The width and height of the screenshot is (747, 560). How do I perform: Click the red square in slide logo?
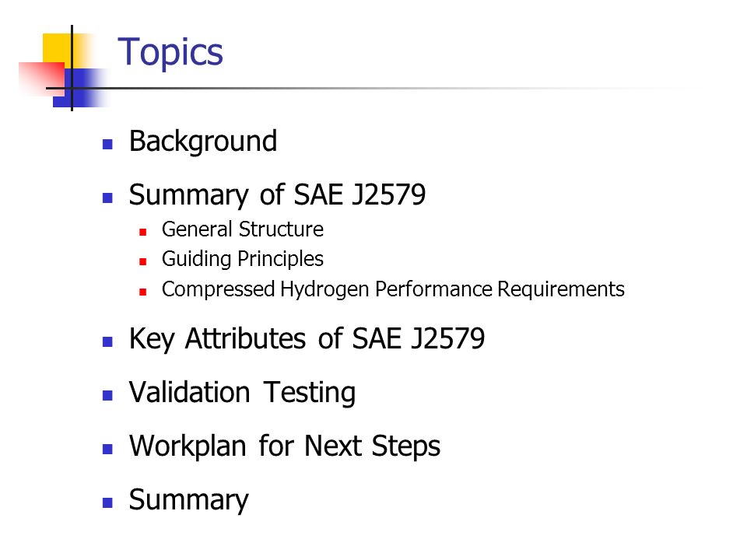[42, 79]
